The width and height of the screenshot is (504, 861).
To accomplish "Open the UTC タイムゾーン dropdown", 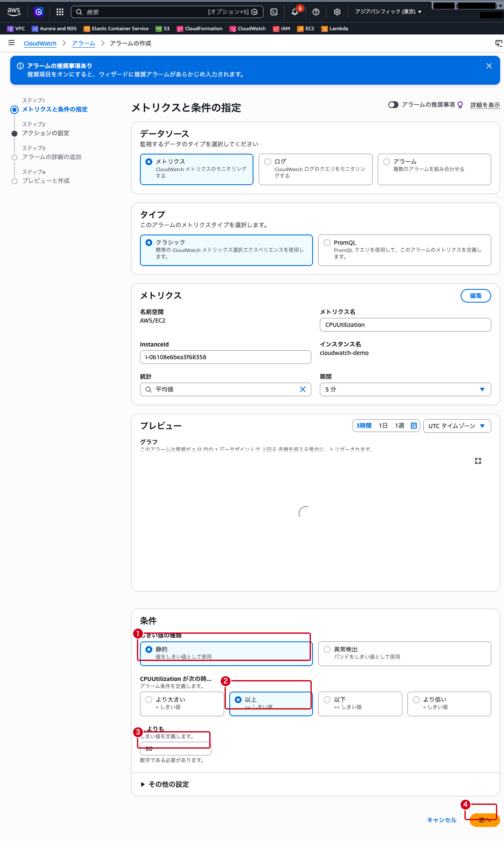I will [457, 426].
